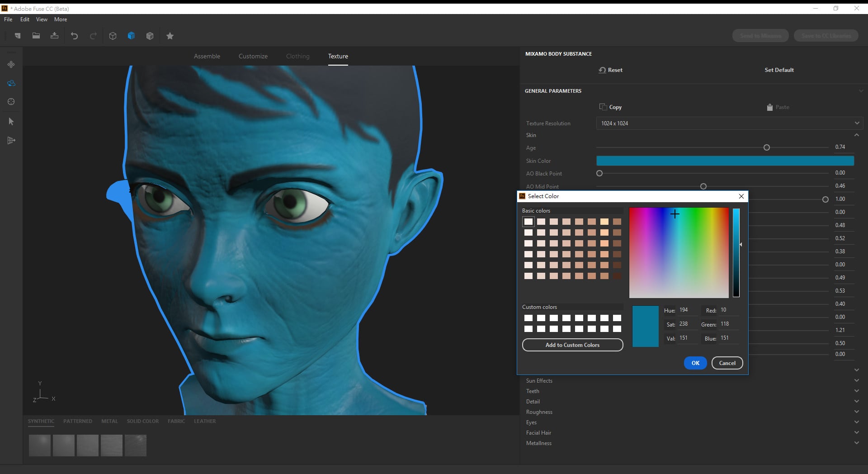Select the pan/move camera tool
Viewport: 868px width, 474px height.
pyautogui.click(x=11, y=65)
